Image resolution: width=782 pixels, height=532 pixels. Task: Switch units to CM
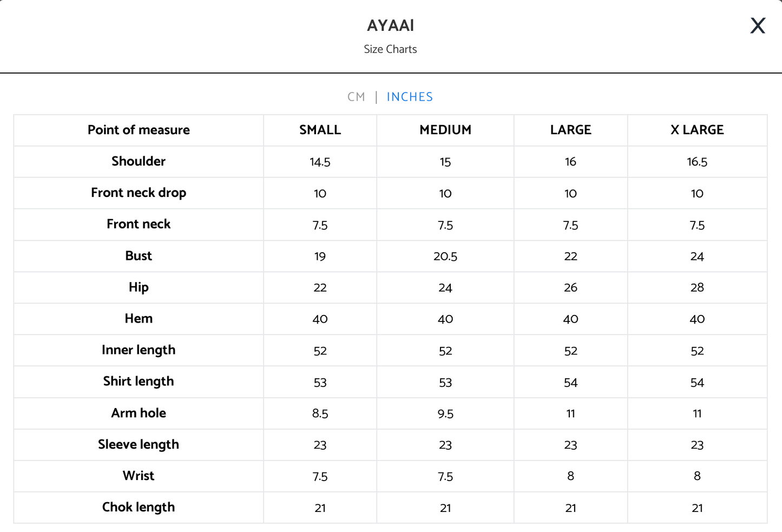coord(356,97)
